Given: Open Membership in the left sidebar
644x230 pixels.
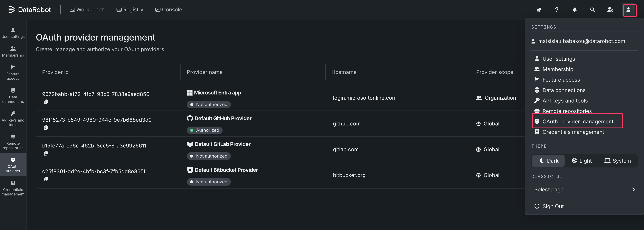Looking at the screenshot, I should (x=13, y=51).
